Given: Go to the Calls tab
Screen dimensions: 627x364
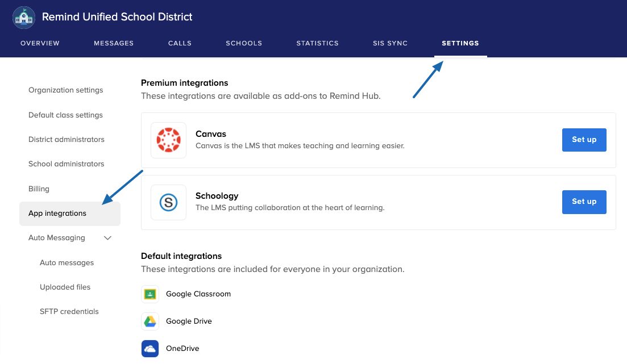Looking at the screenshot, I should click(180, 43).
